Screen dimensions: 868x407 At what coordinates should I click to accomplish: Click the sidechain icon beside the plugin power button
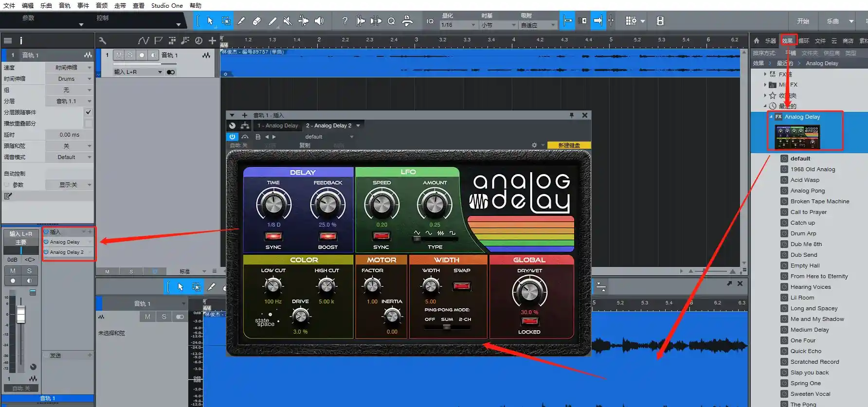tap(245, 137)
